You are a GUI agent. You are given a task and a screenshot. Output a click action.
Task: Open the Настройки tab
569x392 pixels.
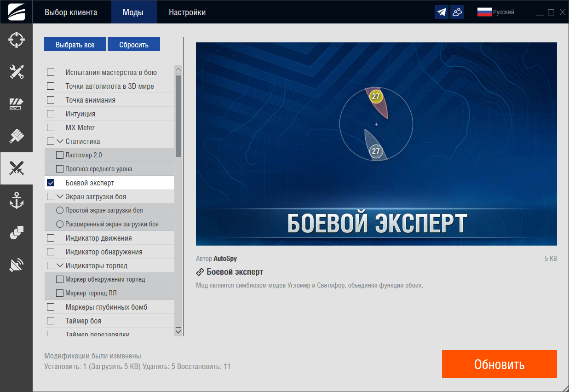tap(187, 12)
